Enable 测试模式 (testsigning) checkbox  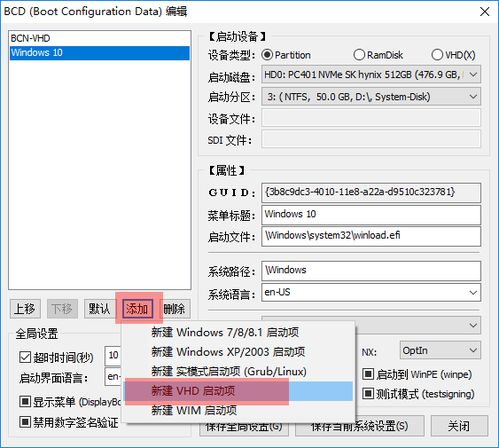tap(368, 394)
